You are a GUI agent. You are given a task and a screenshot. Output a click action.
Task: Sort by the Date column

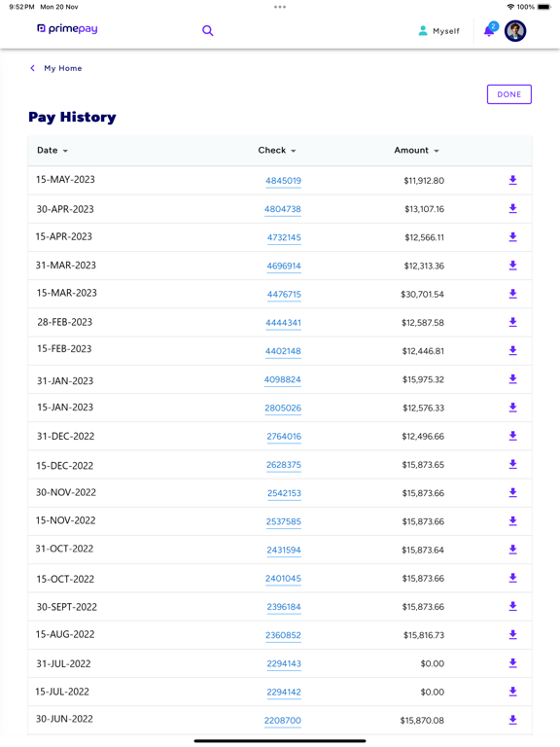click(52, 150)
